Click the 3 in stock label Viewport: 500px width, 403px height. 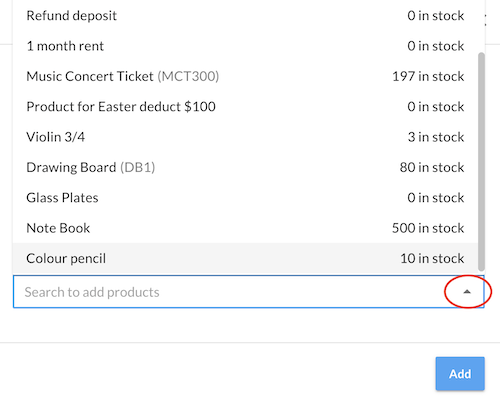point(436,137)
